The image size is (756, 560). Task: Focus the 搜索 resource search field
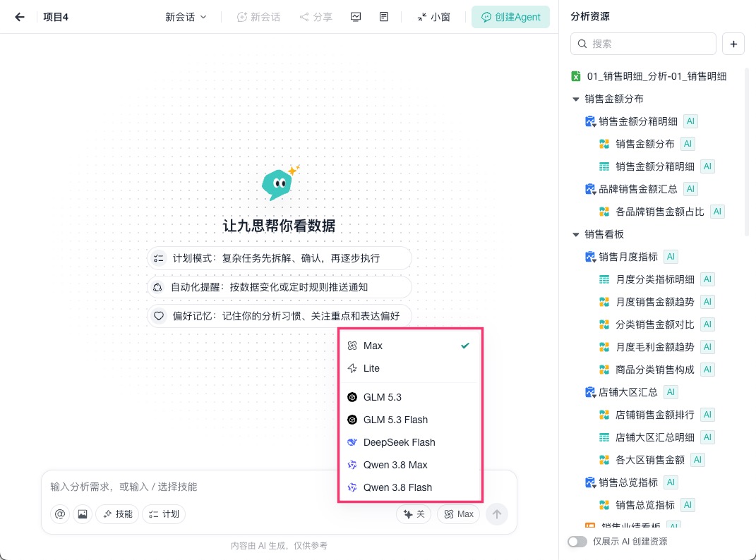click(643, 44)
